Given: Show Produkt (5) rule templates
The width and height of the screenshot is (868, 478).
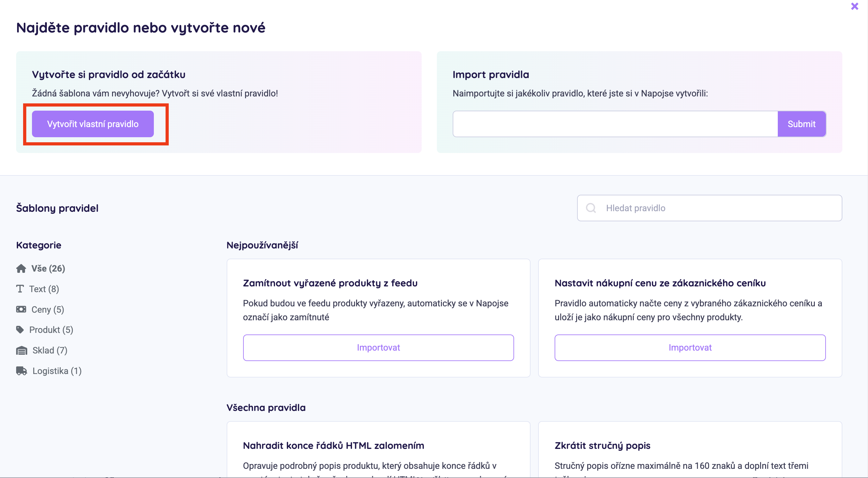Looking at the screenshot, I should click(x=51, y=329).
